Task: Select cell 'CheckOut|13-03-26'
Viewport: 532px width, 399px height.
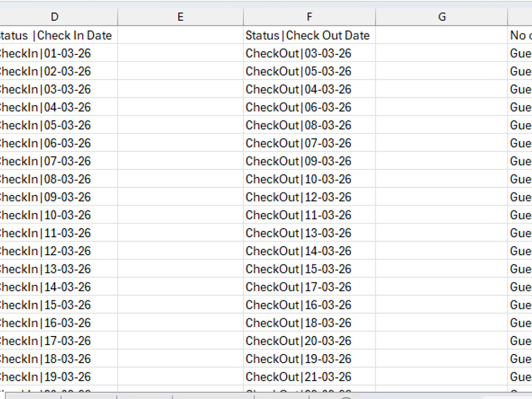Action: point(310,233)
